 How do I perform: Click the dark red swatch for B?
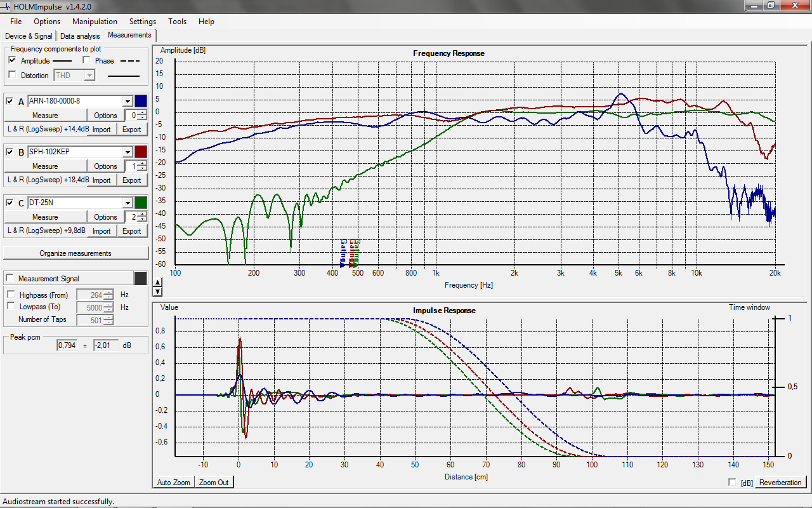coord(141,152)
